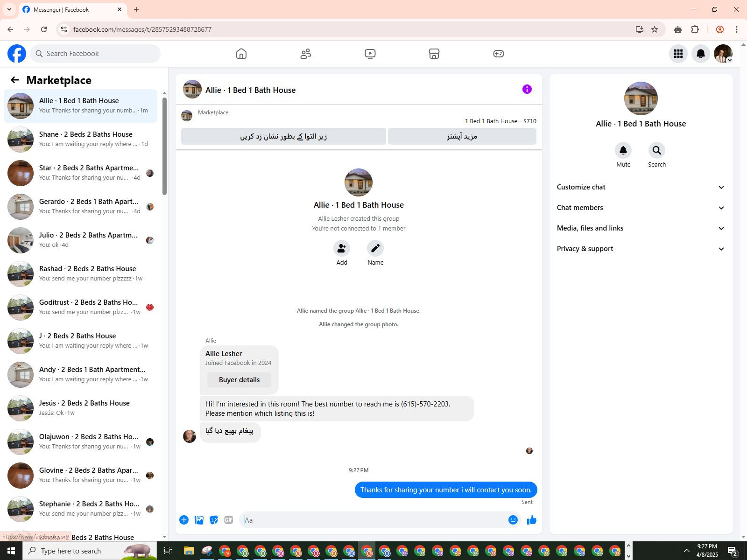Open the Allie group photo in right panel
The height and width of the screenshot is (560, 747).
coord(641,98)
